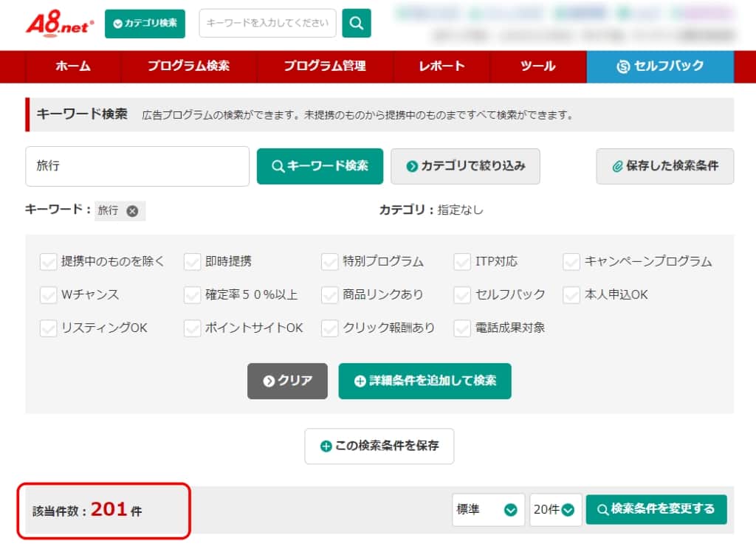Check the 商品リンクあり checkbox

coord(330,295)
